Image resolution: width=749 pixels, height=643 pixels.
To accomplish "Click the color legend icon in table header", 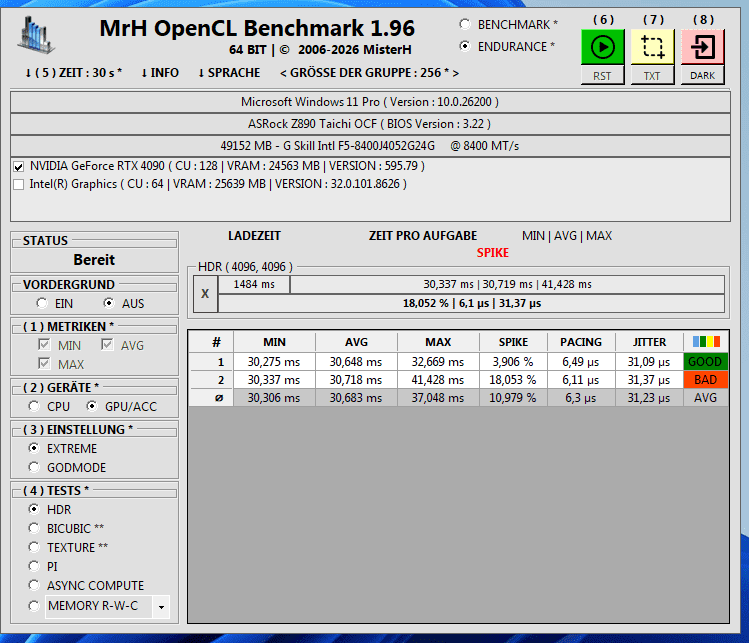I will (706, 342).
